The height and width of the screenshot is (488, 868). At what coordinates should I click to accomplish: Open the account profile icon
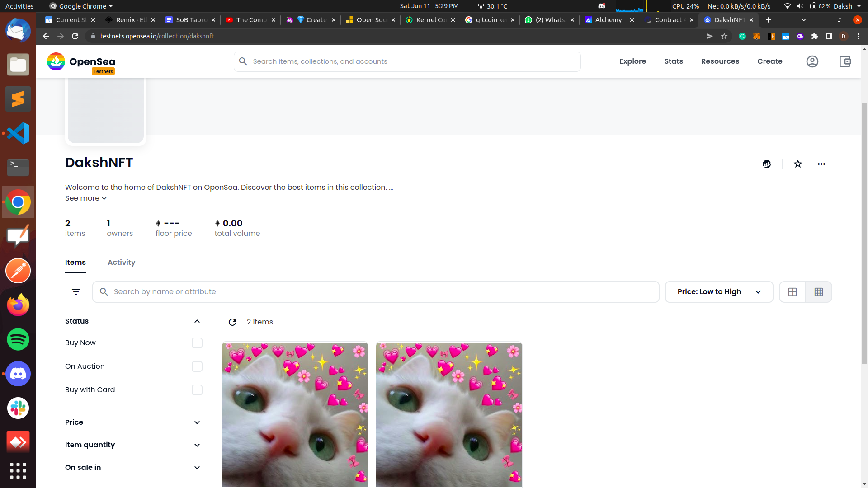(x=812, y=61)
